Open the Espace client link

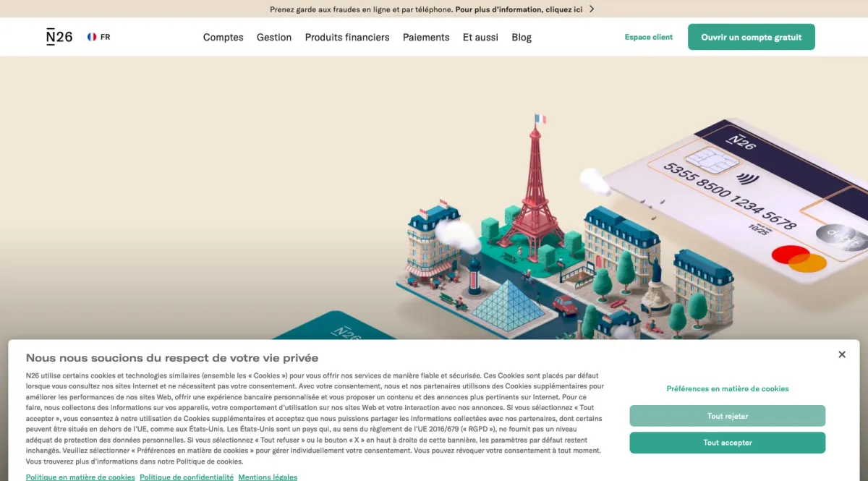click(649, 37)
